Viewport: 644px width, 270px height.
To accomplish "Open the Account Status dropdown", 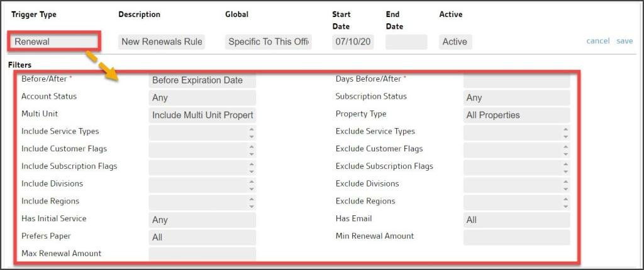I will (202, 97).
